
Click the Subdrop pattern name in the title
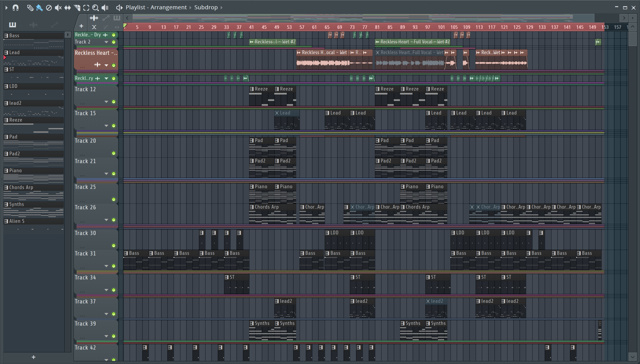click(x=206, y=8)
